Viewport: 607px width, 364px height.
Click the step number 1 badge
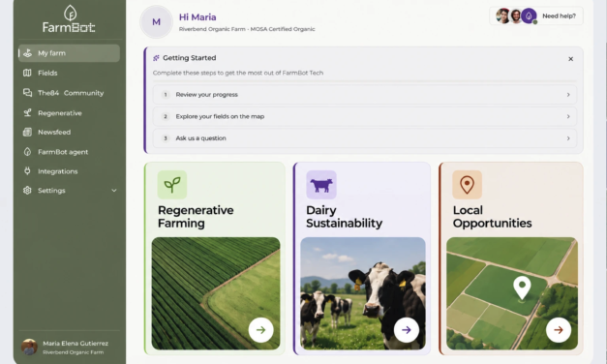166,95
